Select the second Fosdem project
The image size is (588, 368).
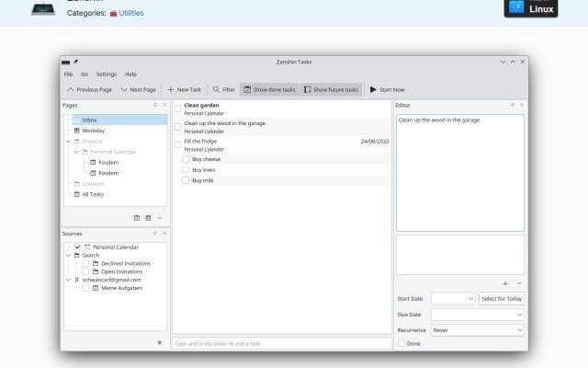[x=108, y=173]
